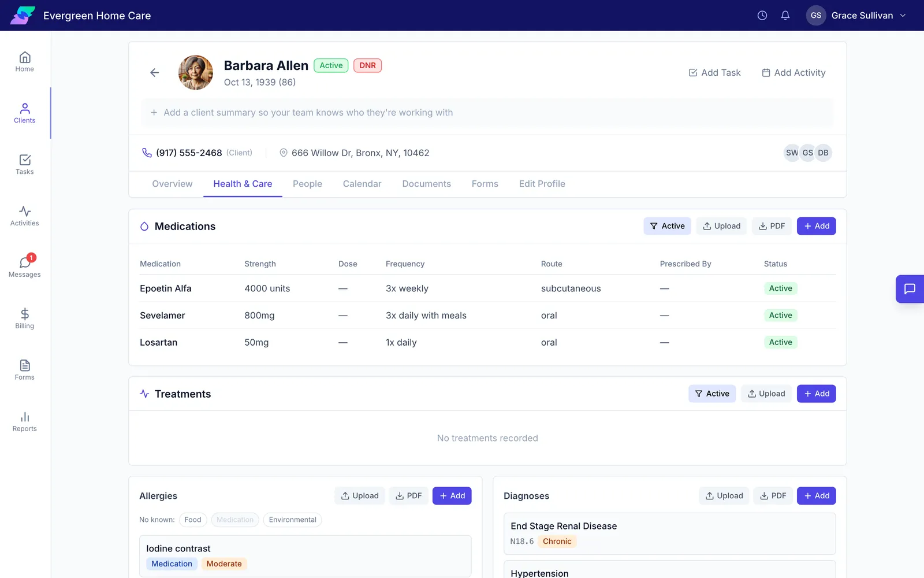
Task: Add a new diagnosis
Action: 816,496
